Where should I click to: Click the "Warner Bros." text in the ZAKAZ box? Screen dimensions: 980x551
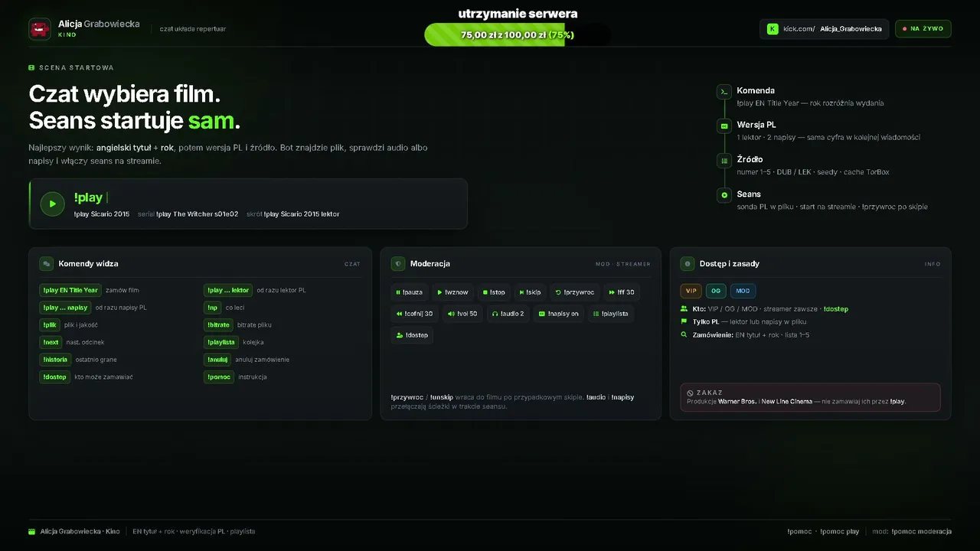[737, 401]
